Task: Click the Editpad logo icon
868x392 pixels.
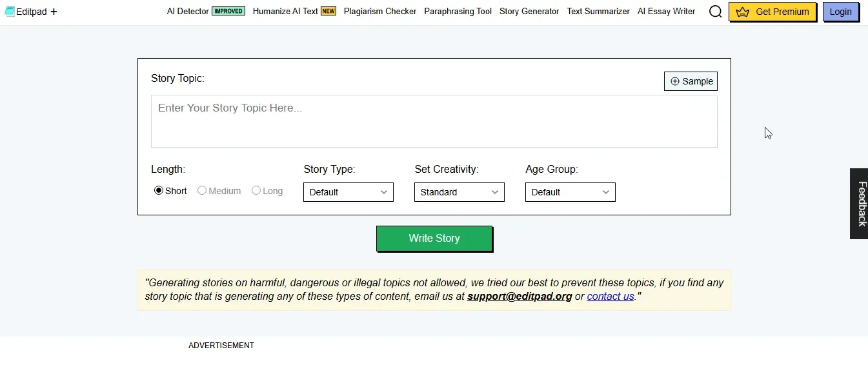Action: pos(10,11)
